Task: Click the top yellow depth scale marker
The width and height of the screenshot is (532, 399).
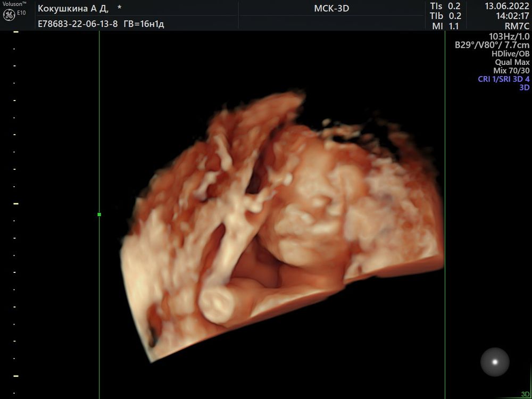Action: click(x=15, y=32)
